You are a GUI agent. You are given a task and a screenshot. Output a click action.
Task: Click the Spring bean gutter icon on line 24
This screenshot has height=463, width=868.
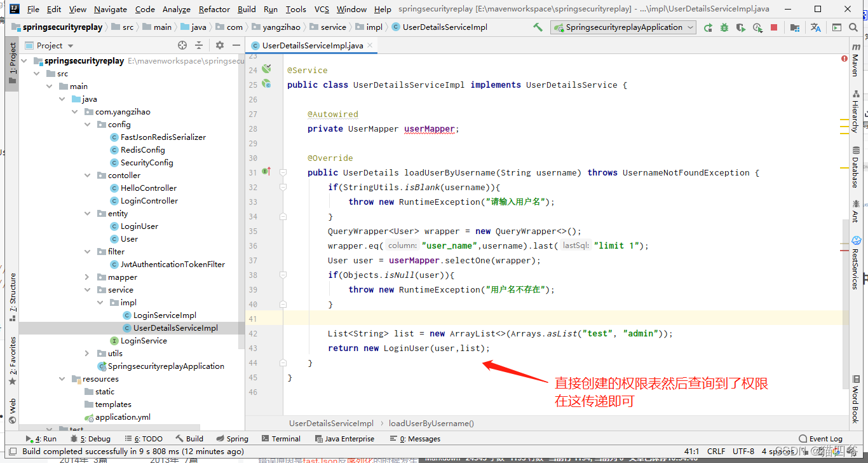pyautogui.click(x=267, y=68)
